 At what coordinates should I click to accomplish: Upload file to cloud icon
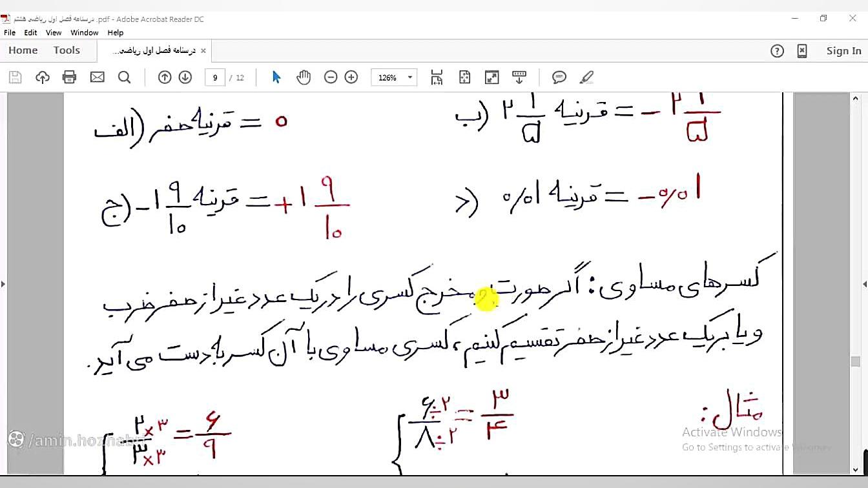pos(43,77)
